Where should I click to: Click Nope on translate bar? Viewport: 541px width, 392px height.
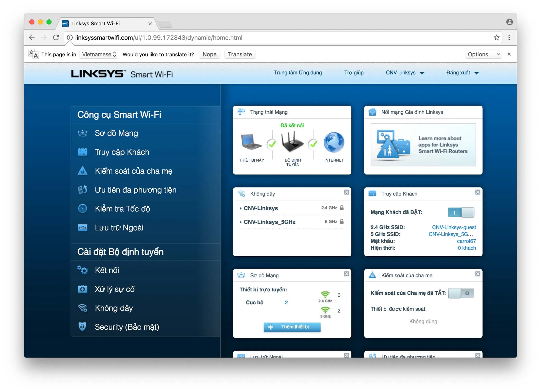click(209, 54)
